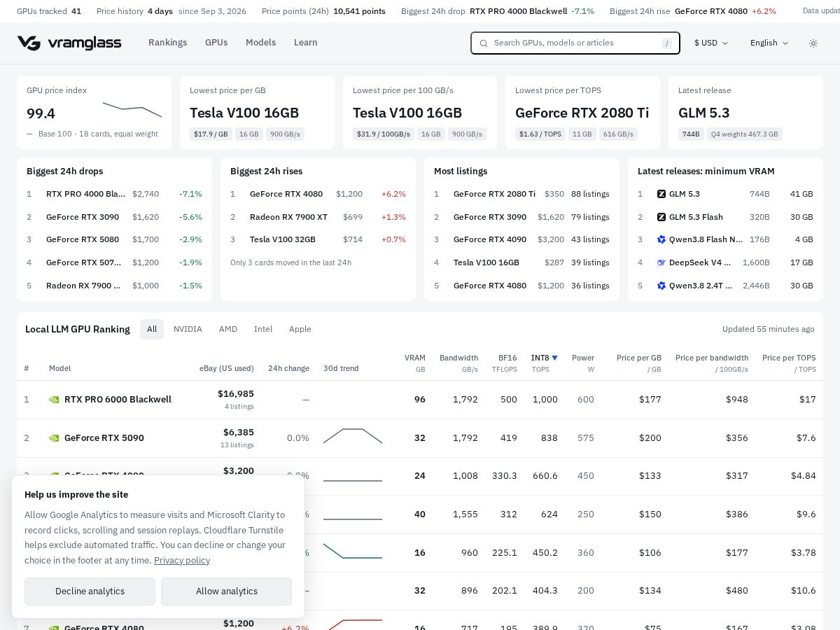Click the GLM 5.3 Flash model logo icon
The height and width of the screenshot is (630, 840).
click(661, 217)
